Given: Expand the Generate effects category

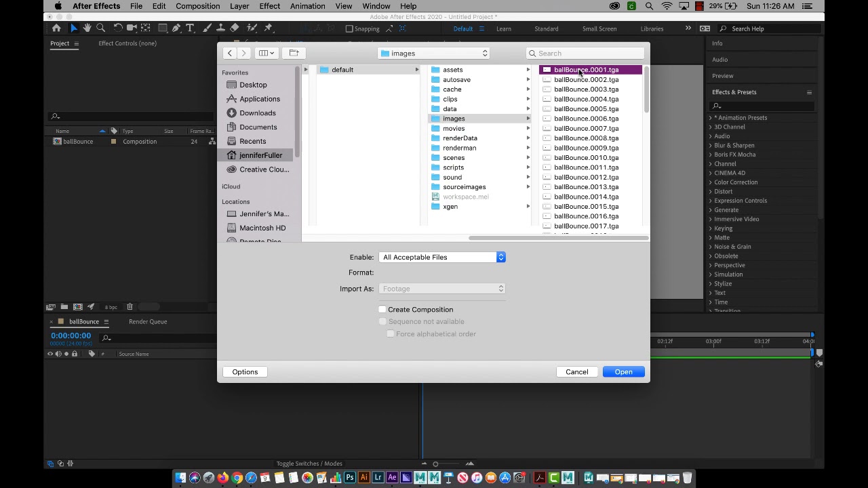Looking at the screenshot, I should 711,210.
